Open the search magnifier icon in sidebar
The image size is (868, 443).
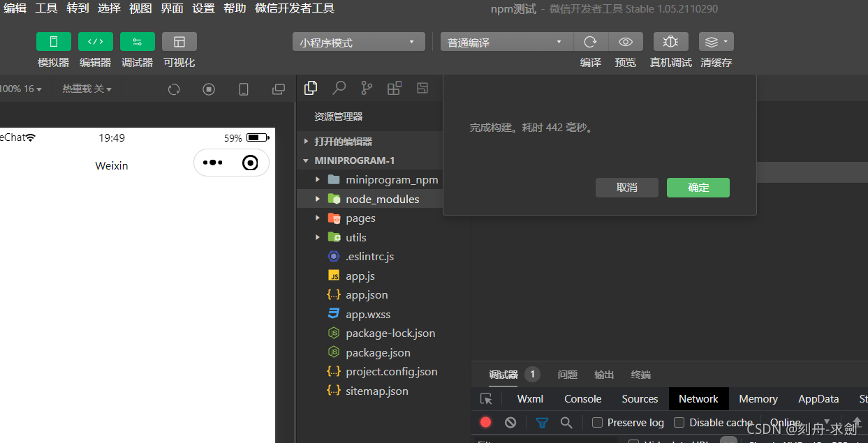click(339, 88)
